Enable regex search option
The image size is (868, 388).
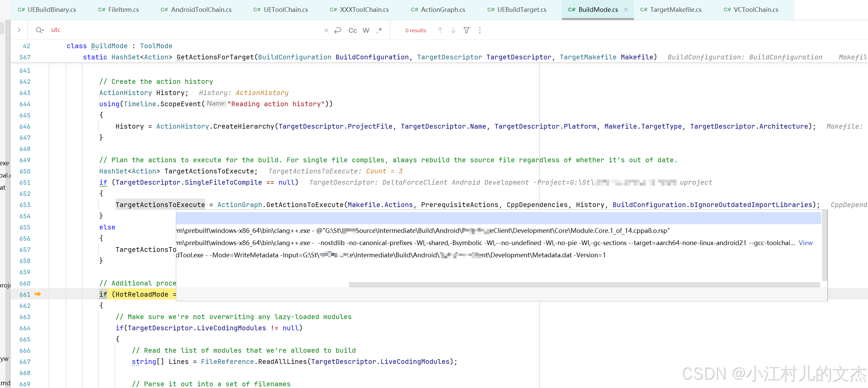coord(379,30)
